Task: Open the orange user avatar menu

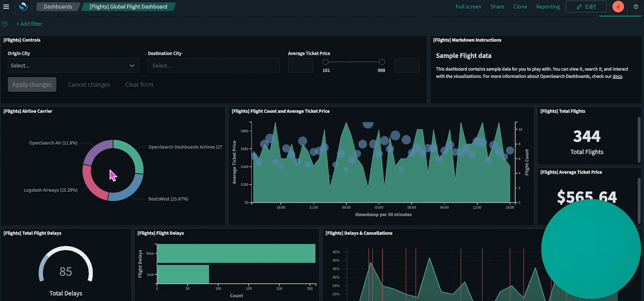Action: coord(618,7)
